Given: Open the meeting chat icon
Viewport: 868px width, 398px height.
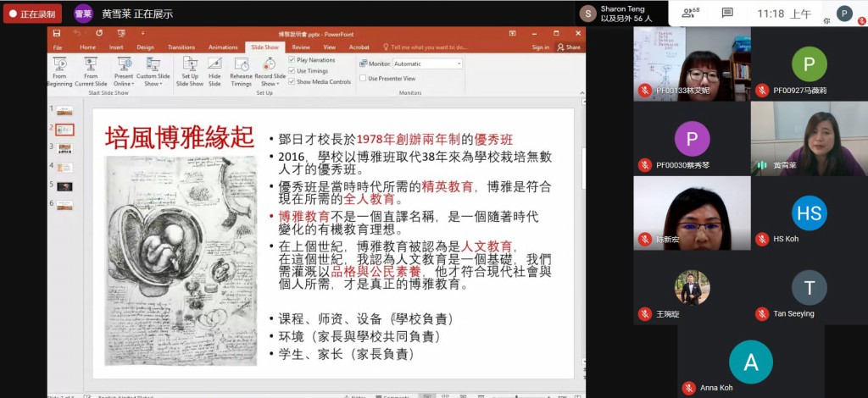Looking at the screenshot, I should [x=727, y=14].
